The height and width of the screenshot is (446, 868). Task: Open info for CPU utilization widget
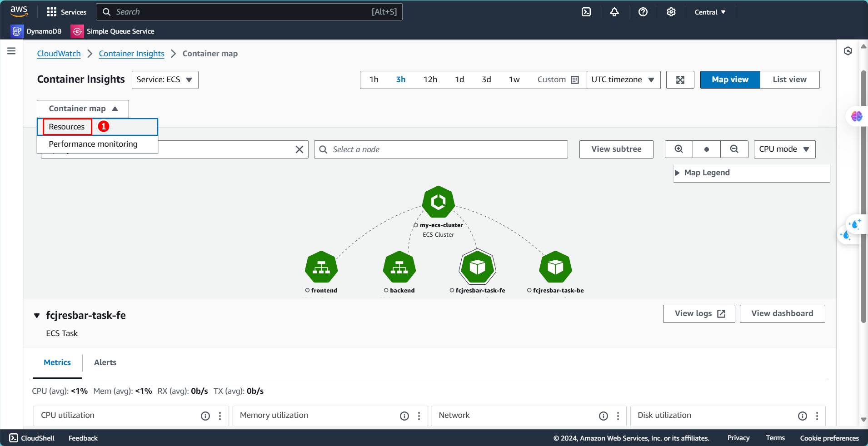click(205, 416)
